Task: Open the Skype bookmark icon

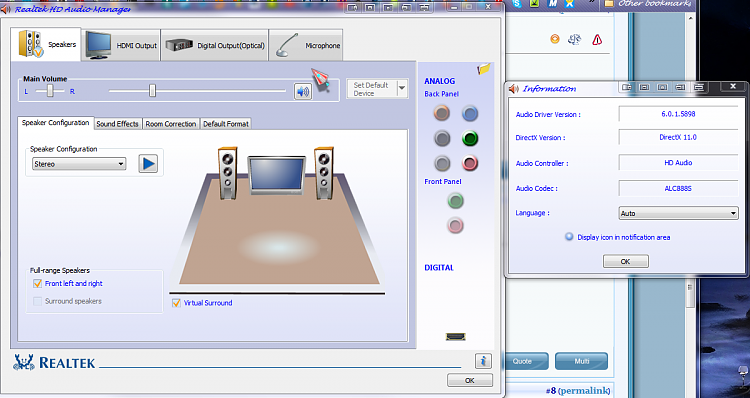Action: (517, 3)
